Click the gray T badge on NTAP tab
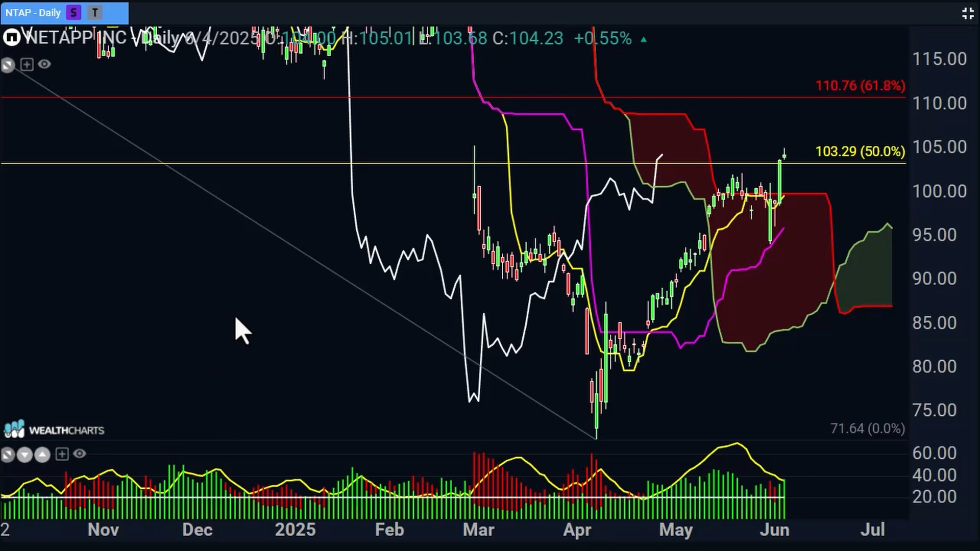Screen dimensions: 980x551 (95, 13)
